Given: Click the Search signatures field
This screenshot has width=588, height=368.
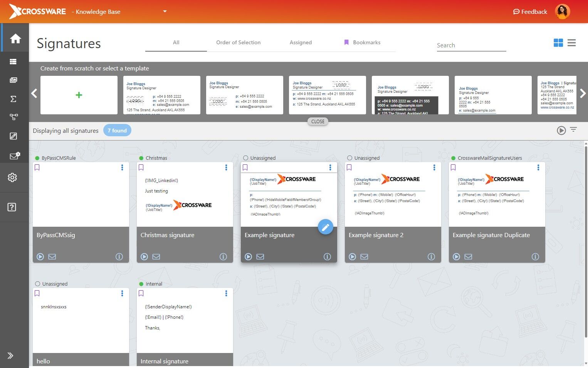Looking at the screenshot, I should (x=471, y=45).
